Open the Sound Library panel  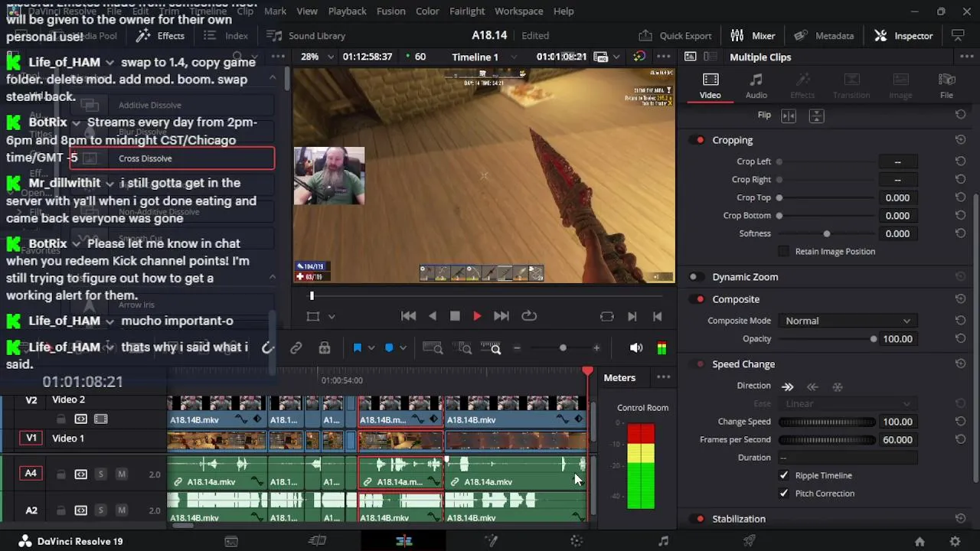click(x=306, y=36)
